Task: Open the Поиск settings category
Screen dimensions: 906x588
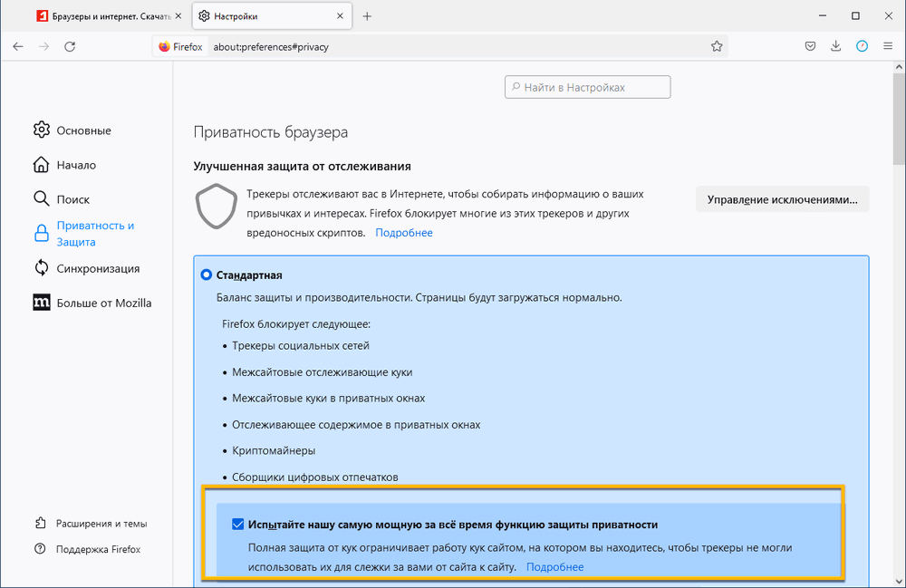Action: point(72,199)
